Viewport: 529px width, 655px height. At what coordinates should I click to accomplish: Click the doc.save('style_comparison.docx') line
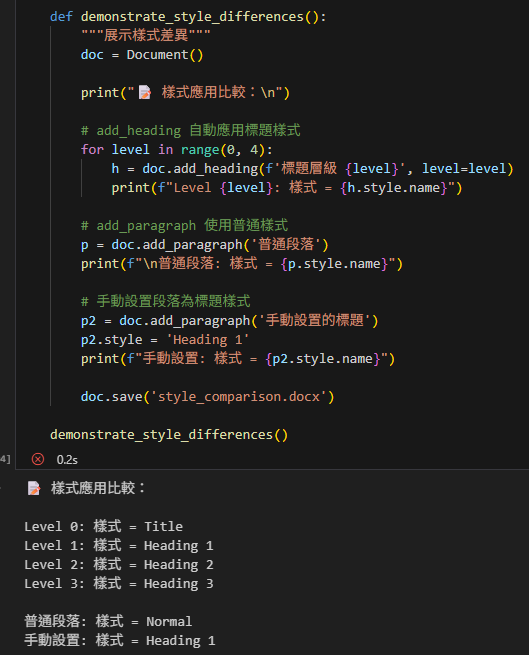pyautogui.click(x=208, y=396)
